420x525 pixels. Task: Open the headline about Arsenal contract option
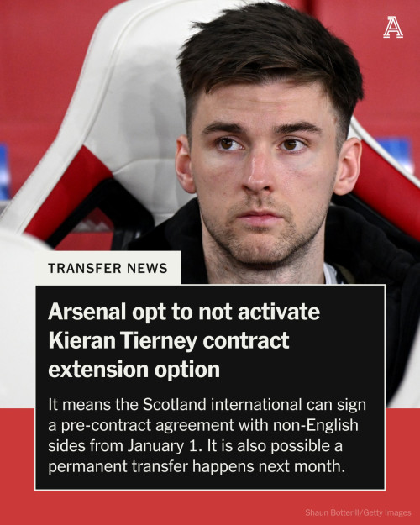(x=184, y=340)
